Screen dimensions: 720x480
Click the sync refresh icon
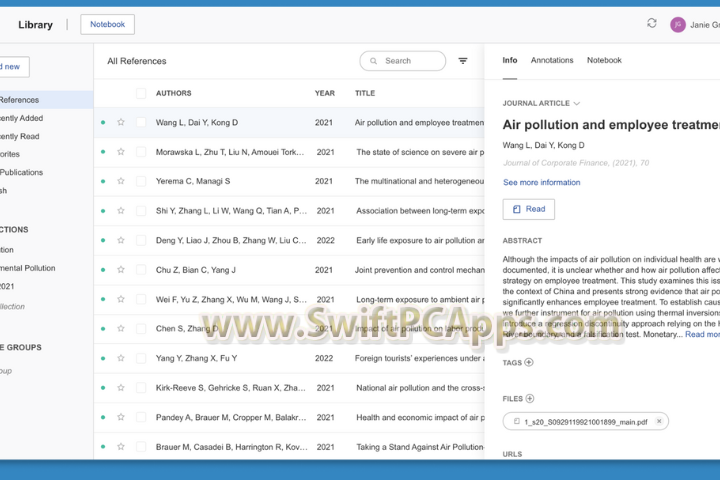tap(652, 24)
